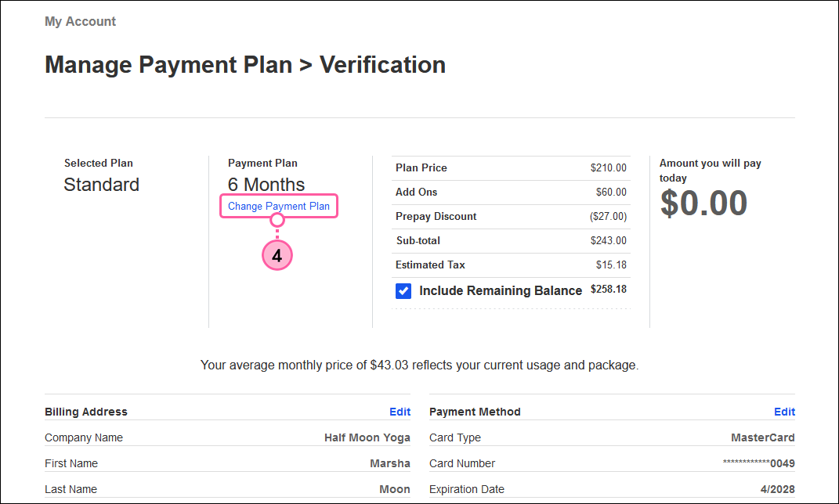This screenshot has height=504, width=839.
Task: Edit the Billing Address section
Action: [x=400, y=412]
